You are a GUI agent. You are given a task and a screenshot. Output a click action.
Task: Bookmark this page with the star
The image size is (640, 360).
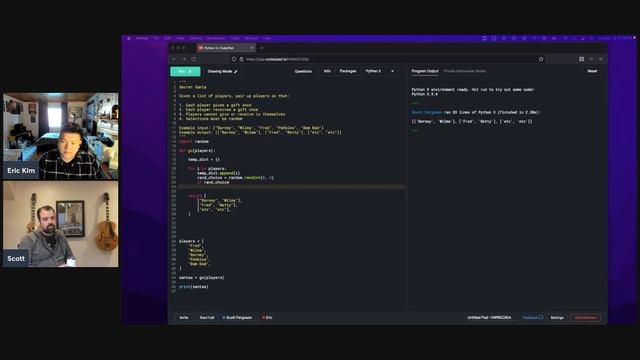pyautogui.click(x=541, y=59)
